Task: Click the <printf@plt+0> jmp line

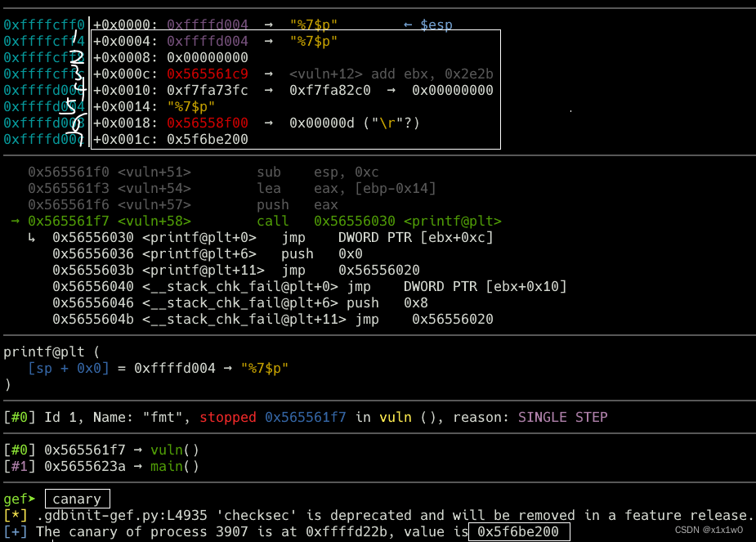Action: (273, 238)
